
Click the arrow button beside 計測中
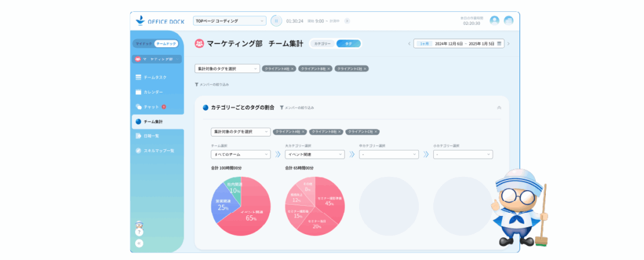[x=347, y=21]
